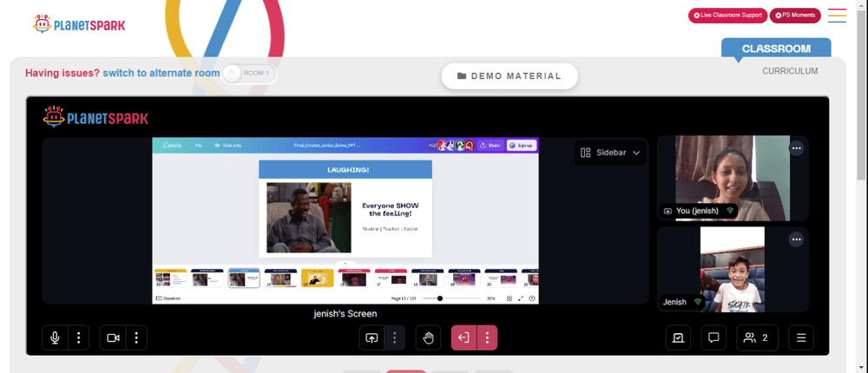Image resolution: width=868 pixels, height=373 pixels.
Task: Click the page vertical scrollbar thumb
Action: click(x=861, y=94)
